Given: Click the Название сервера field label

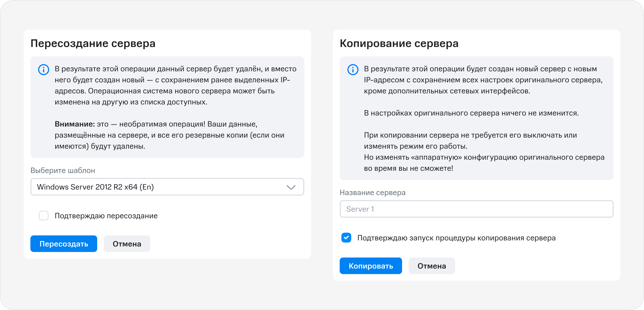Looking at the screenshot, I should coord(372,193).
